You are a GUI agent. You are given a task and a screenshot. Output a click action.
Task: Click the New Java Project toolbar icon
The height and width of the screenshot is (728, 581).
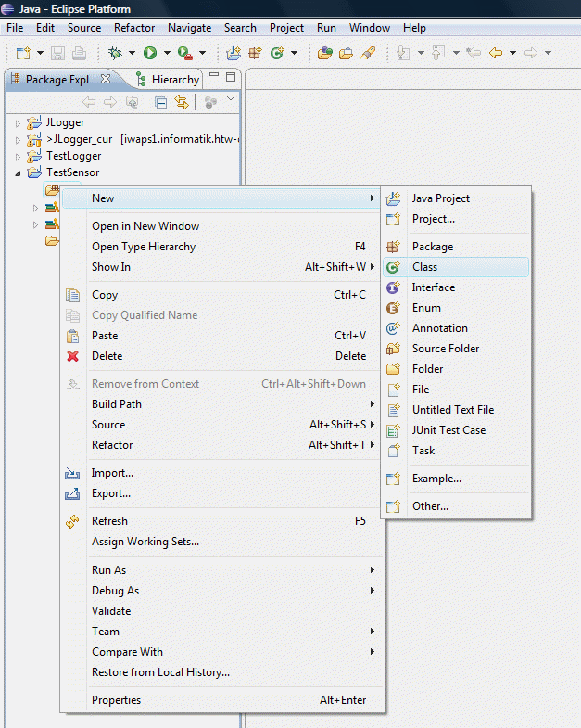pos(234,53)
